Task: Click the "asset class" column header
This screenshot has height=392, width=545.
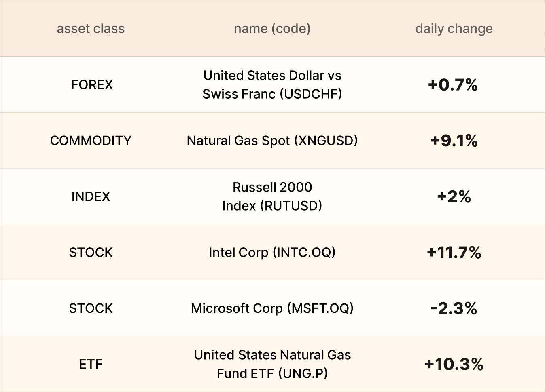Action: click(x=91, y=29)
